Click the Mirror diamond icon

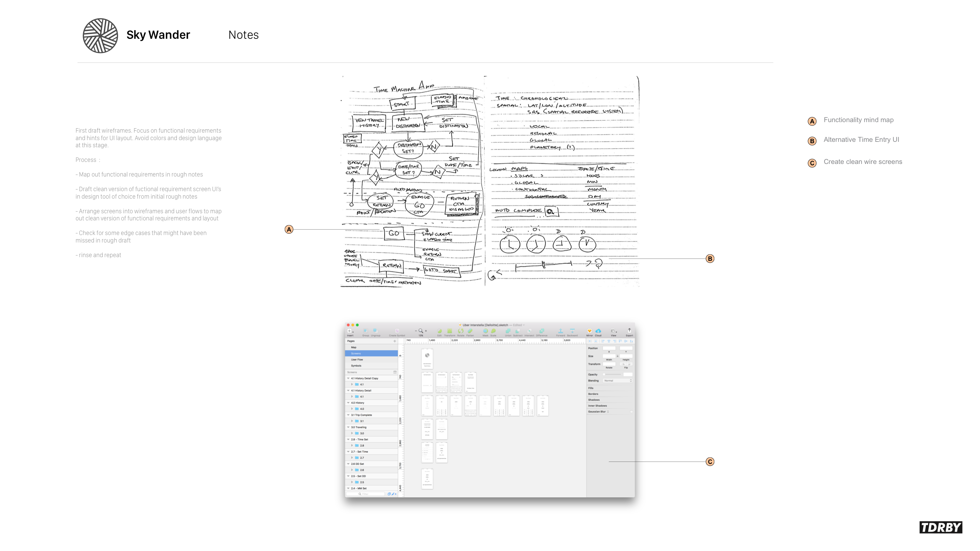pos(589,331)
